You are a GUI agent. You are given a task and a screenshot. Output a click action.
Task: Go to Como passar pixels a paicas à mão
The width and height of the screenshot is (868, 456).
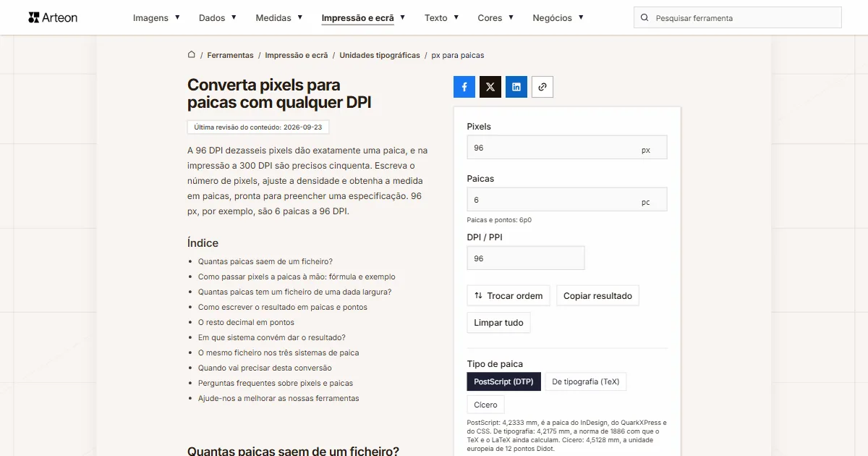click(x=297, y=276)
